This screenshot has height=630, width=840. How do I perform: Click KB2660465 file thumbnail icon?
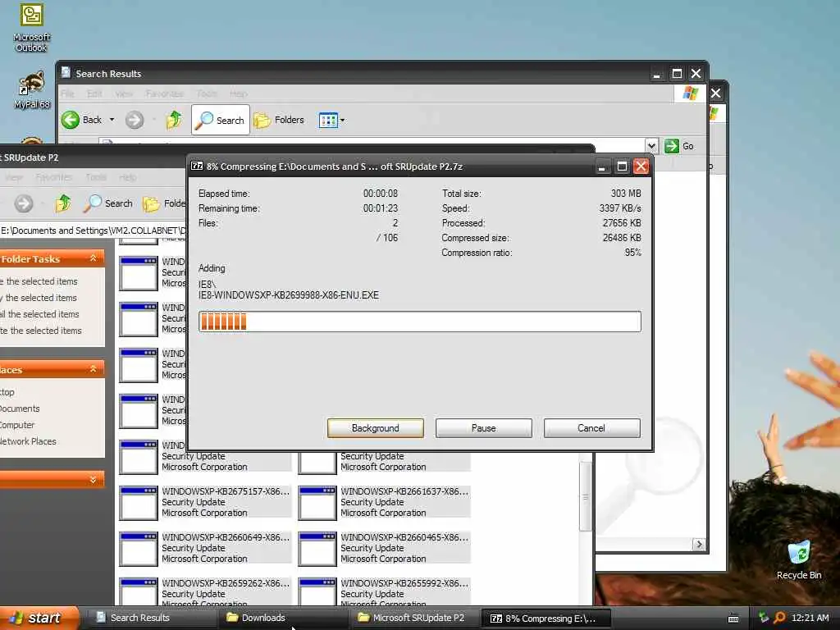pos(317,549)
